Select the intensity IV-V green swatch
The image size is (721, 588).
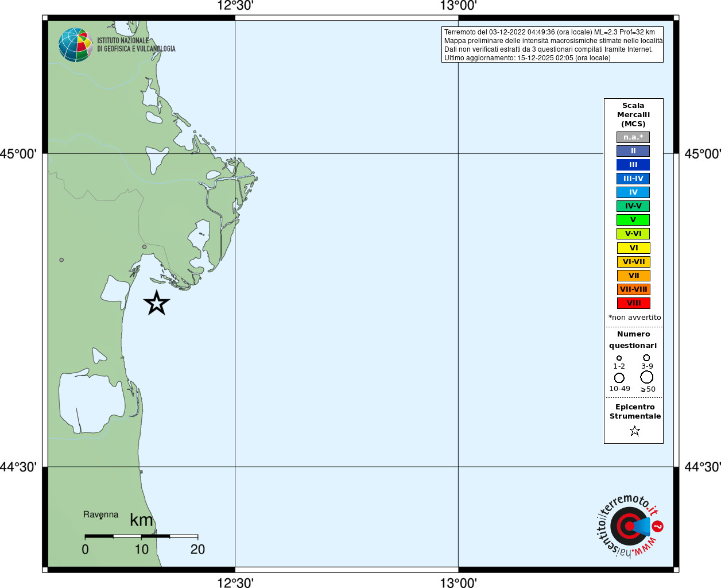633,206
